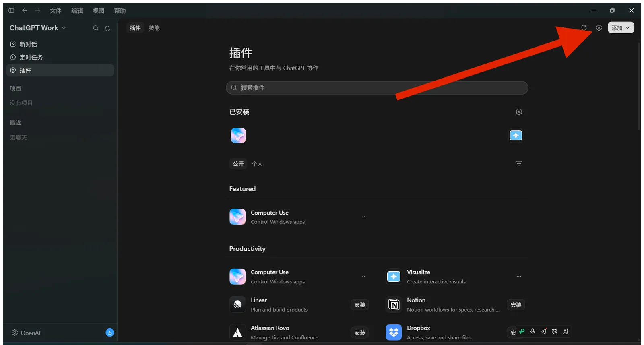Image resolution: width=644 pixels, height=345 pixels.
Task: Install the Linear plugin
Action: (x=360, y=305)
